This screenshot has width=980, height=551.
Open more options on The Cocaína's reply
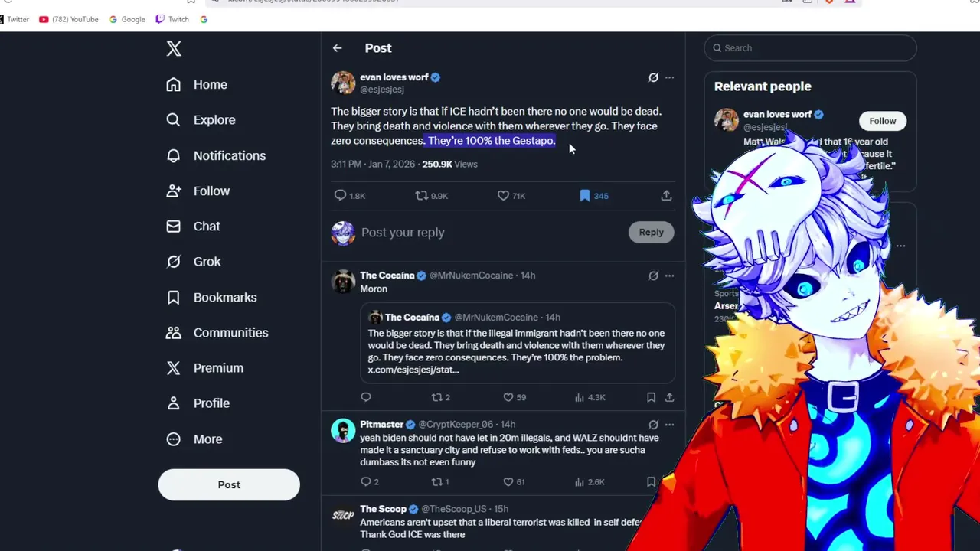click(669, 275)
